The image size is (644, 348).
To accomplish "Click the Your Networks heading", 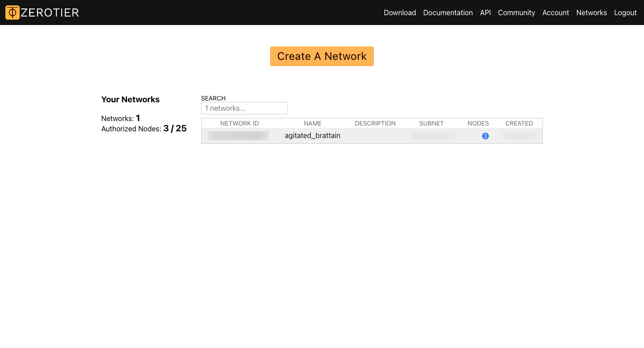I will (131, 100).
